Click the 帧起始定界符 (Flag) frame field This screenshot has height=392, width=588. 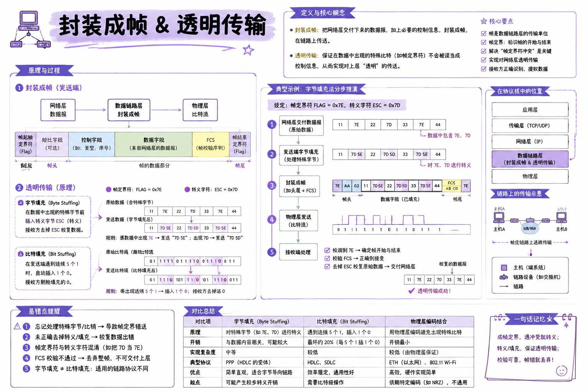pyautogui.click(x=26, y=144)
